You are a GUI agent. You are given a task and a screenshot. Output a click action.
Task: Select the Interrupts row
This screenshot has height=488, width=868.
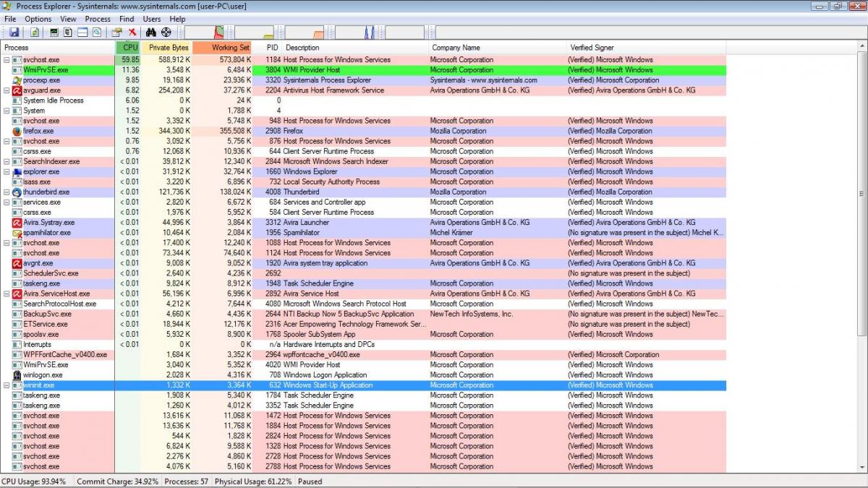point(363,345)
